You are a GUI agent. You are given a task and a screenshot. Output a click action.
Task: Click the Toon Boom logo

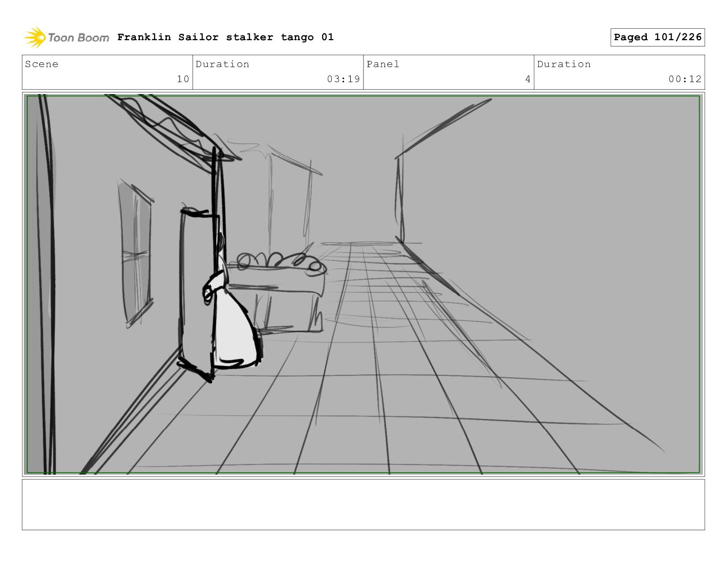pyautogui.click(x=66, y=38)
